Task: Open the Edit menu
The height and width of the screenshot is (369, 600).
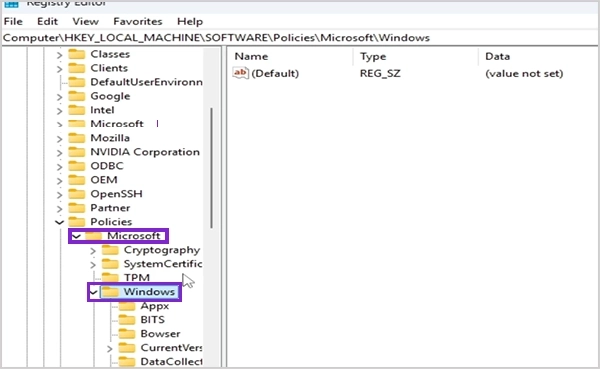Action: [x=47, y=21]
